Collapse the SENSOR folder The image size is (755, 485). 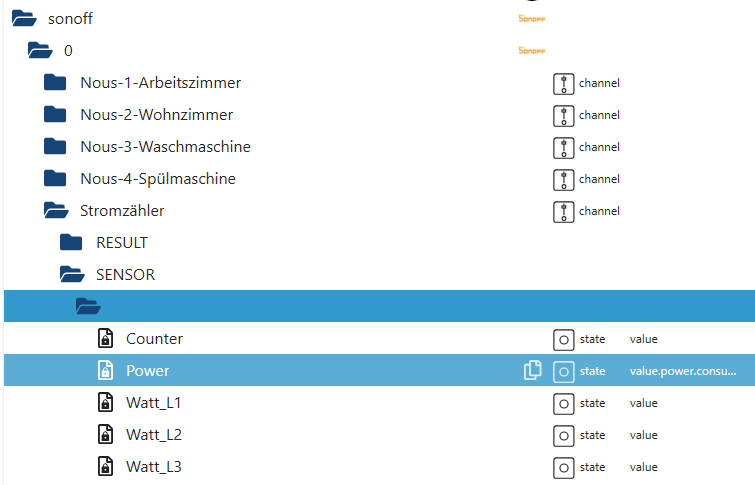tap(71, 275)
